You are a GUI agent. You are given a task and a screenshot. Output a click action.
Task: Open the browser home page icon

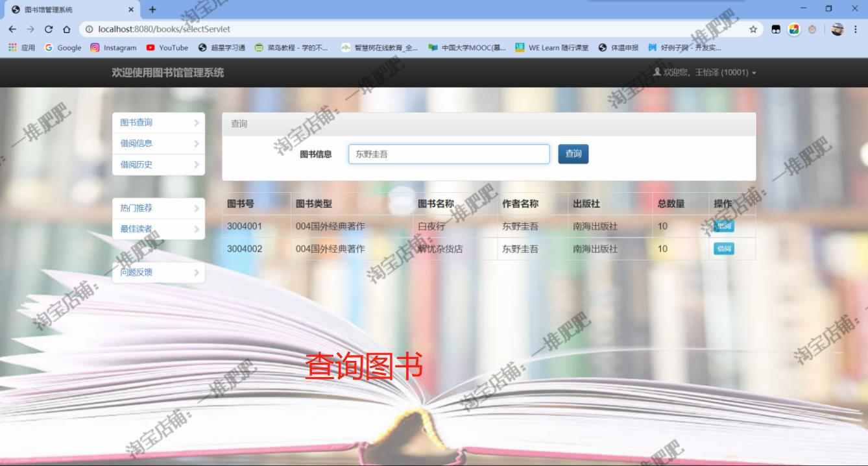click(67, 29)
